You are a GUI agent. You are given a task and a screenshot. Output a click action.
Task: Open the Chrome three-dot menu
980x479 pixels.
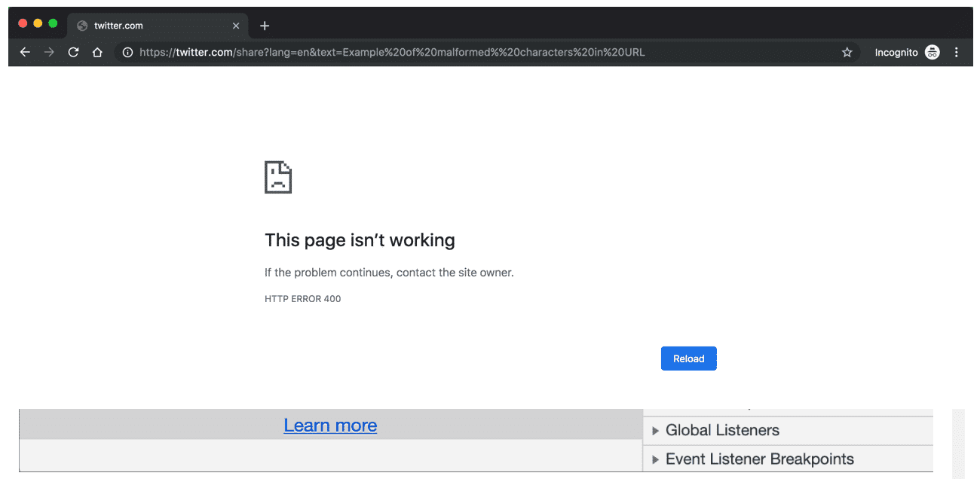957,52
